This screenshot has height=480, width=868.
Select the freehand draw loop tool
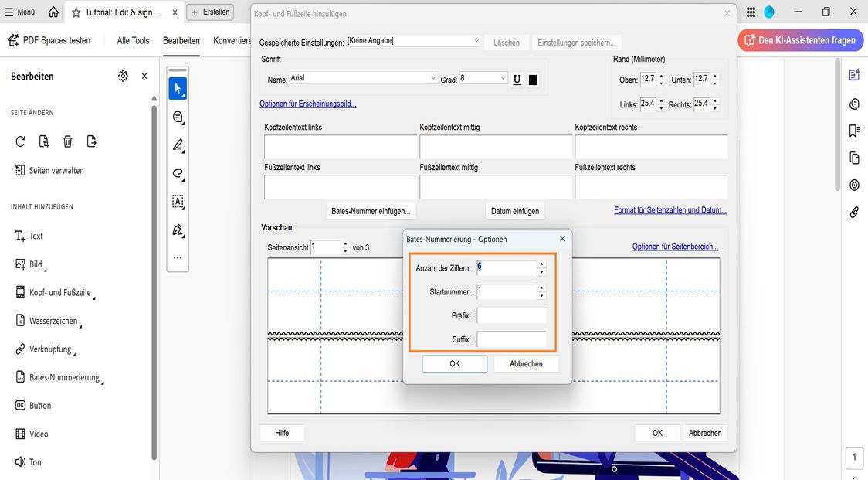[178, 173]
